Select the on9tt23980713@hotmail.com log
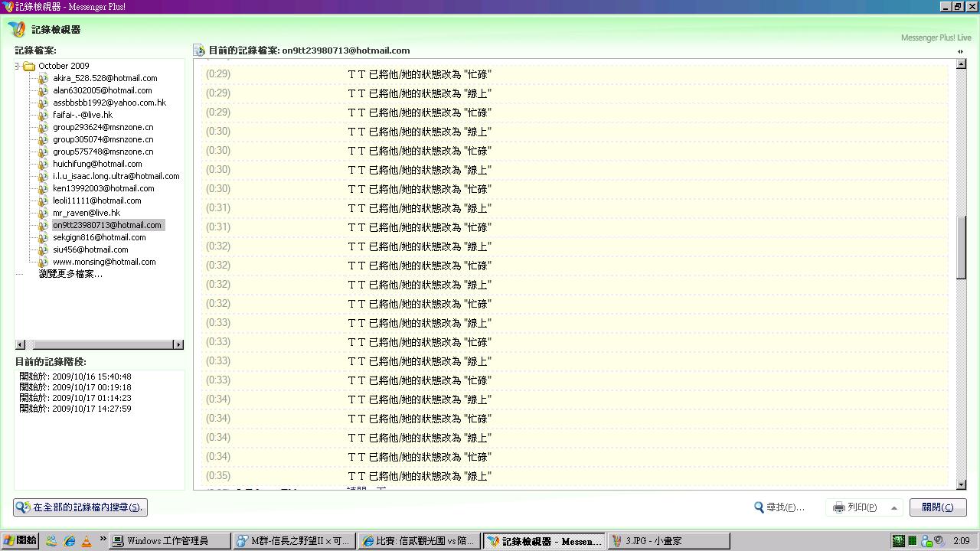The height and width of the screenshot is (551, 980). click(107, 225)
